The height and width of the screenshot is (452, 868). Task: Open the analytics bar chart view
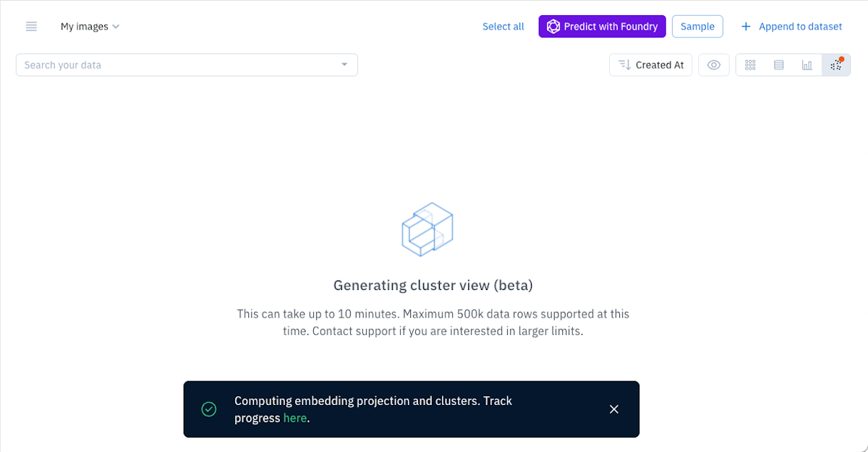point(807,65)
